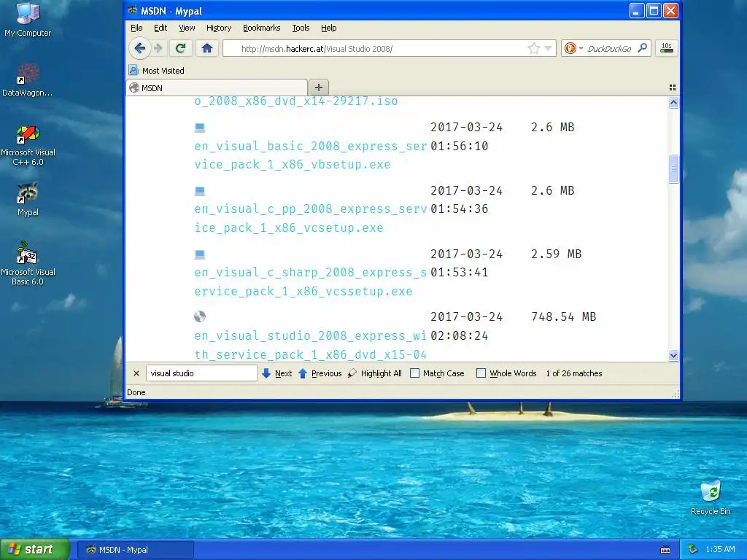
Task: Reload the current page
Action: (180, 48)
